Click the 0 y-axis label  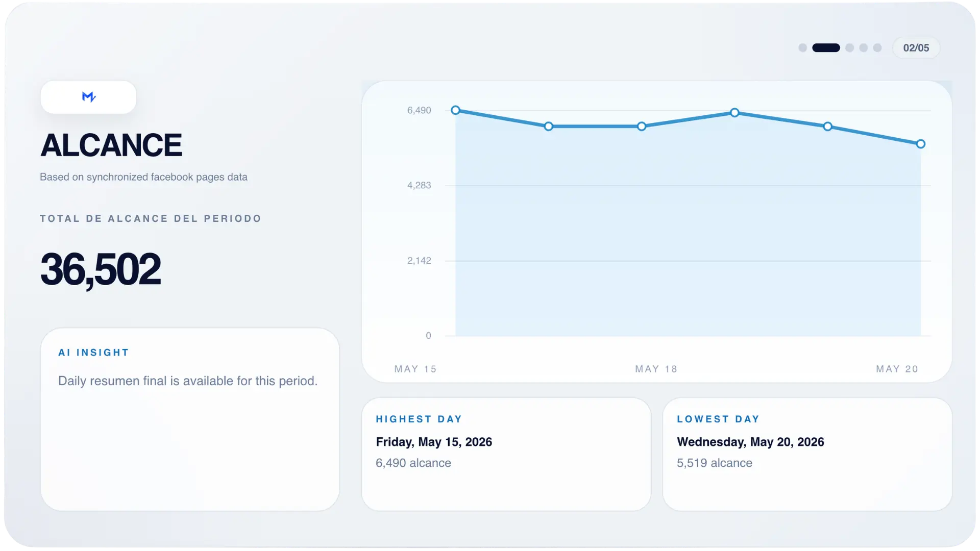[x=428, y=336]
